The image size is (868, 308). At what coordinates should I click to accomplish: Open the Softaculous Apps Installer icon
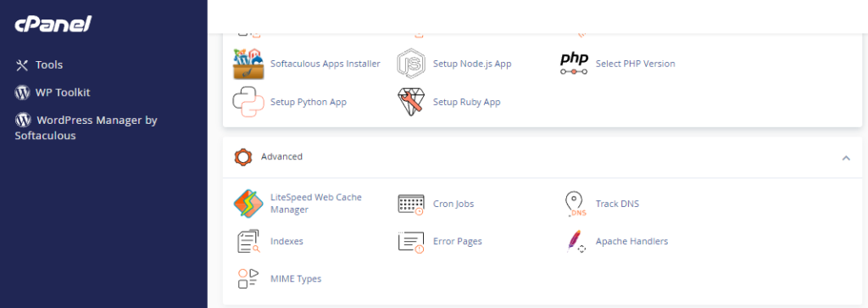coord(248,64)
